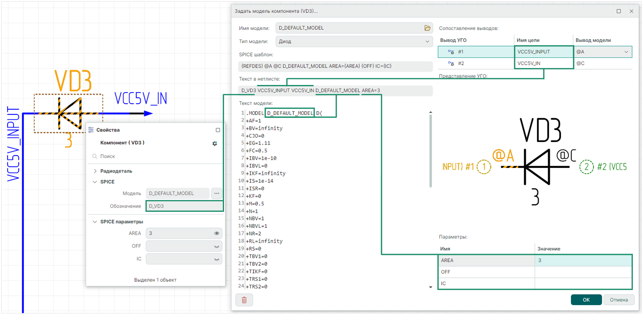This screenshot has height=315, width=644.
Task: Click the Свойства panel header sliders icon
Action: (91, 130)
